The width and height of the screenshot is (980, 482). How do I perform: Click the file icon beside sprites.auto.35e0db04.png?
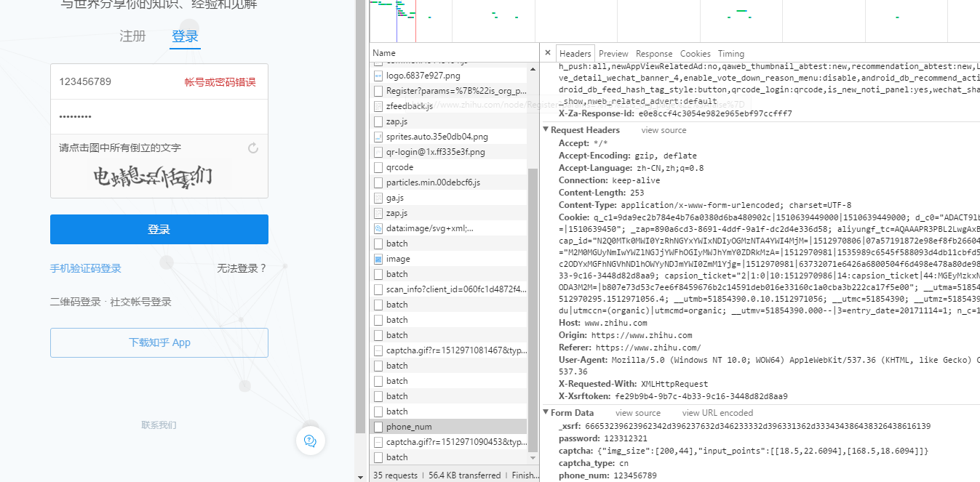tap(378, 137)
